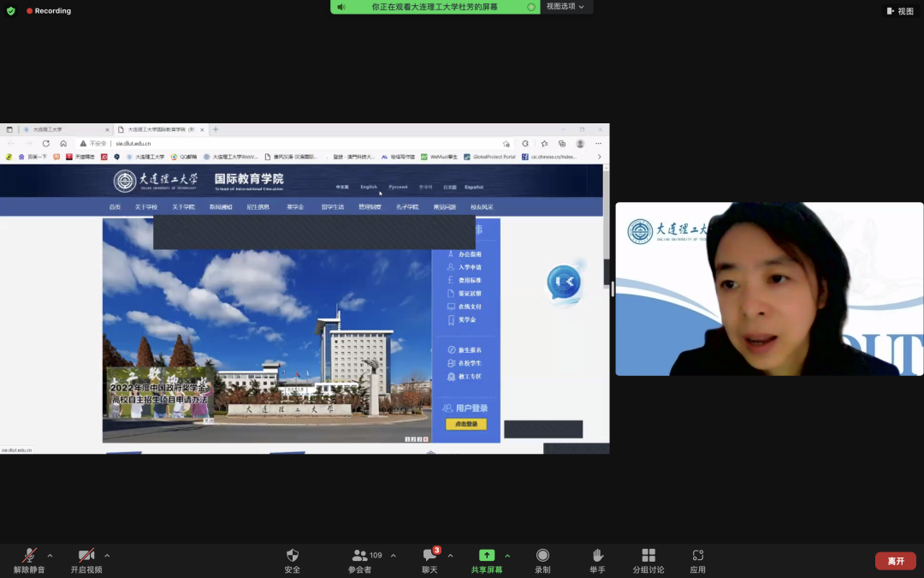Click the 在校学生 sidebar icon

click(x=452, y=363)
